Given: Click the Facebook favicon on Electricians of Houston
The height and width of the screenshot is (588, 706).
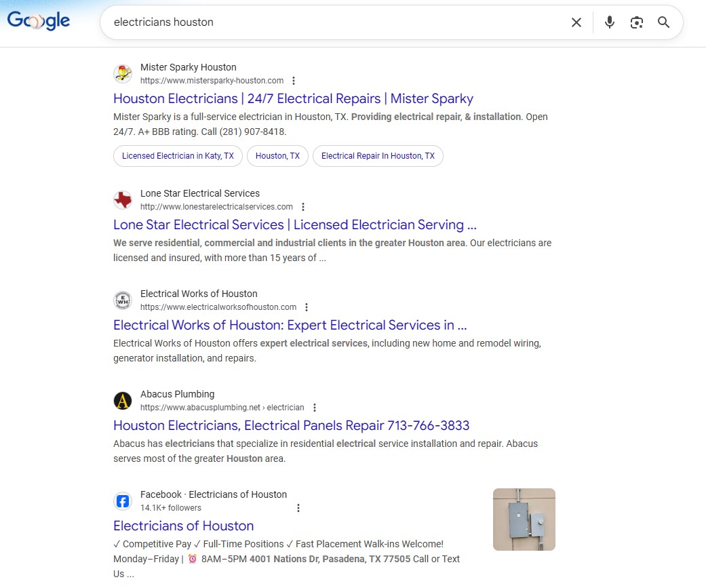Looking at the screenshot, I should point(123,501).
